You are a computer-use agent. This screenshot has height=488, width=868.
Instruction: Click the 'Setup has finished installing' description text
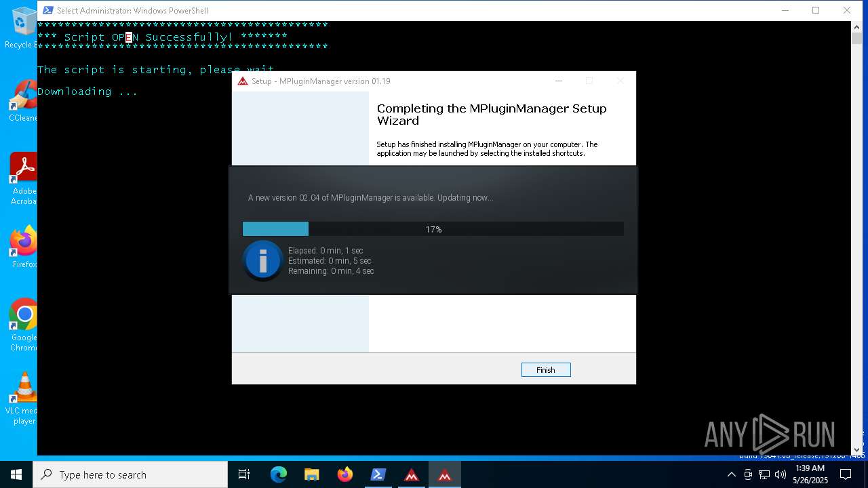click(x=487, y=149)
